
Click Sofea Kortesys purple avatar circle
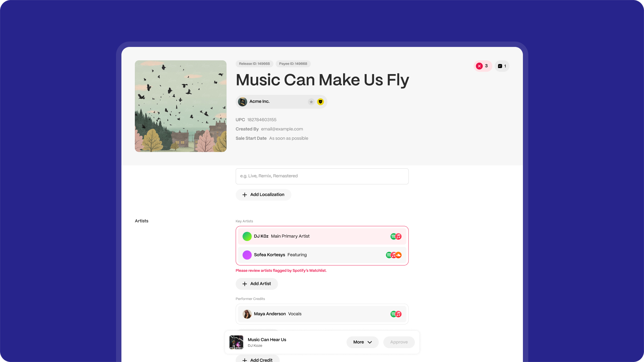(247, 255)
